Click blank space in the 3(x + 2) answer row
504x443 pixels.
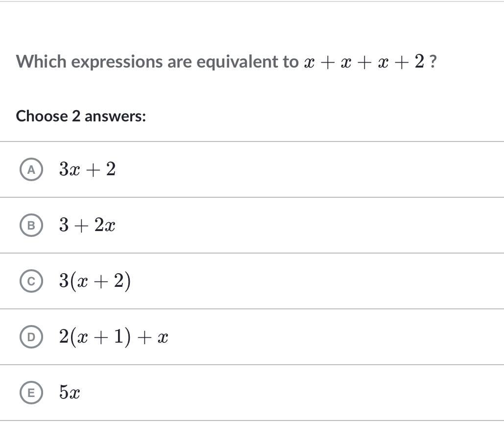(315, 281)
